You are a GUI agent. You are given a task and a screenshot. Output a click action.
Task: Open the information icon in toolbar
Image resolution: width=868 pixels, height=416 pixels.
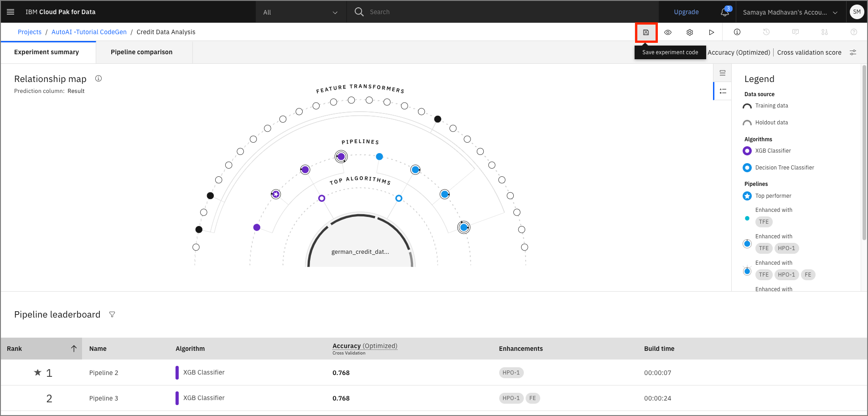tap(737, 32)
